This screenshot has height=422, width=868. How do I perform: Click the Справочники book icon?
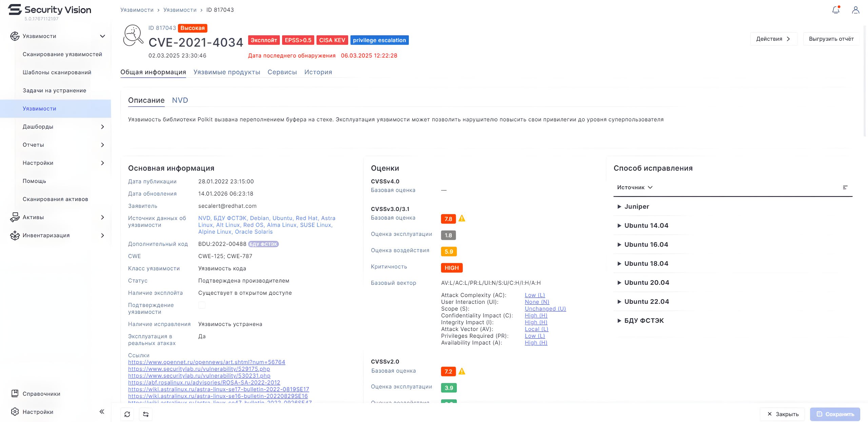click(x=15, y=394)
